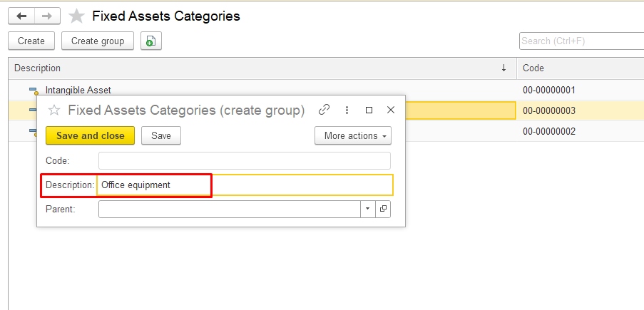This screenshot has height=310, width=644.
Task: Focus the Code input field
Action: click(244, 160)
